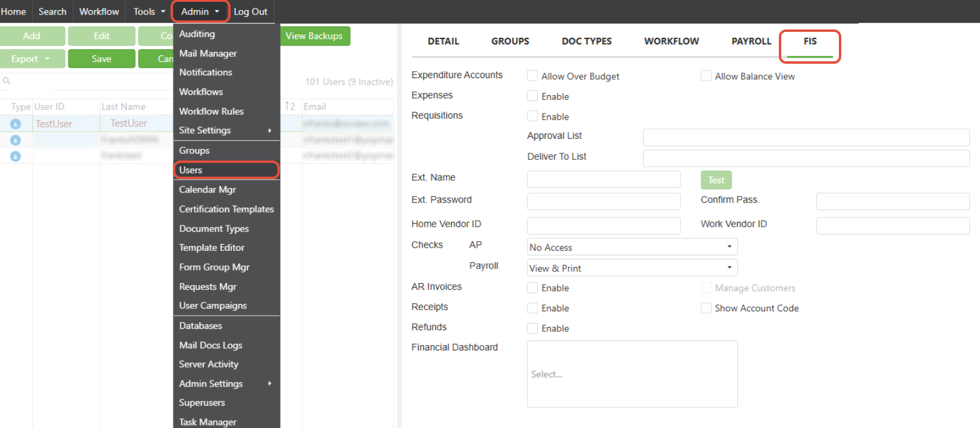
Task: Expand Admin Settings submenu
Action: tap(226, 384)
